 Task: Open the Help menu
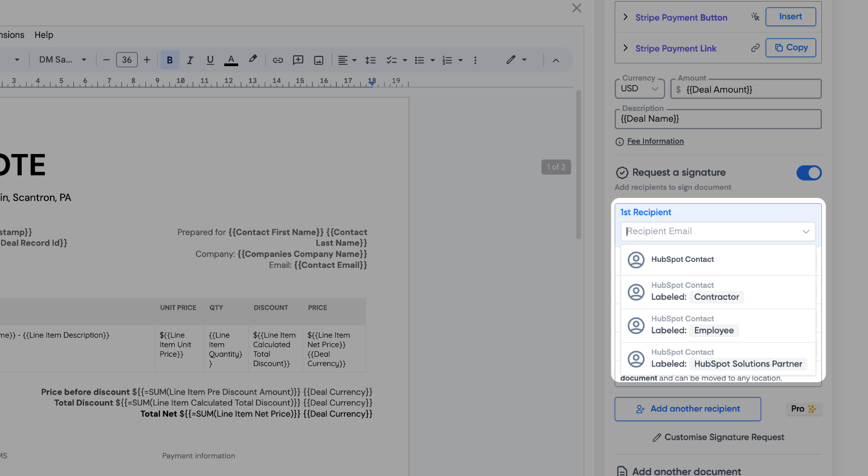44,35
